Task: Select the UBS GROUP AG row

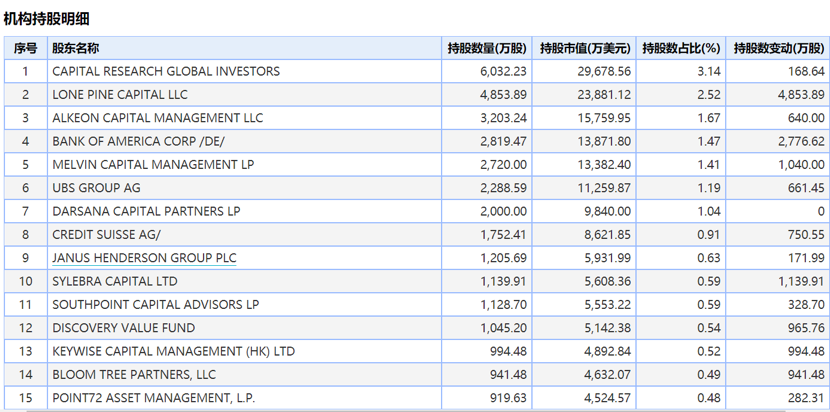Action: 417,188
